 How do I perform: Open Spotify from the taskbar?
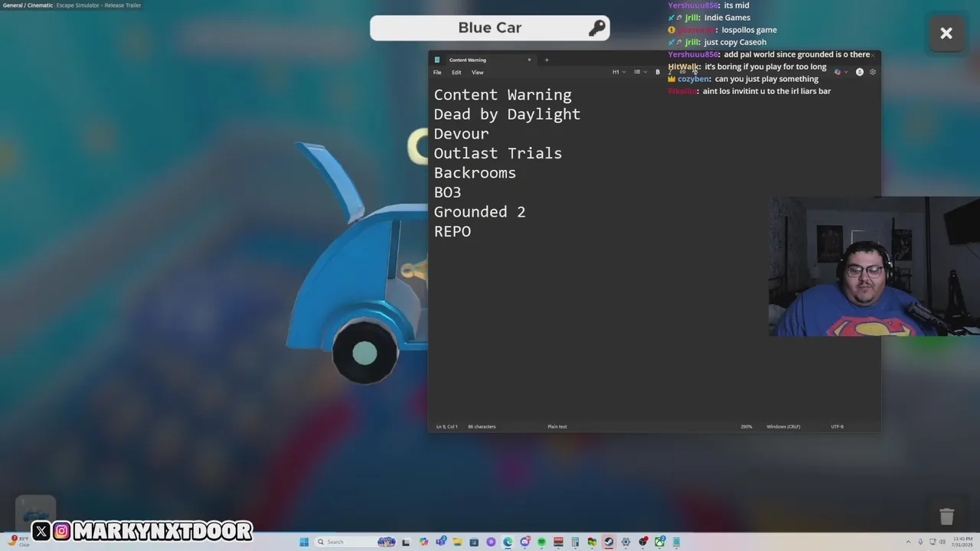tap(541, 542)
